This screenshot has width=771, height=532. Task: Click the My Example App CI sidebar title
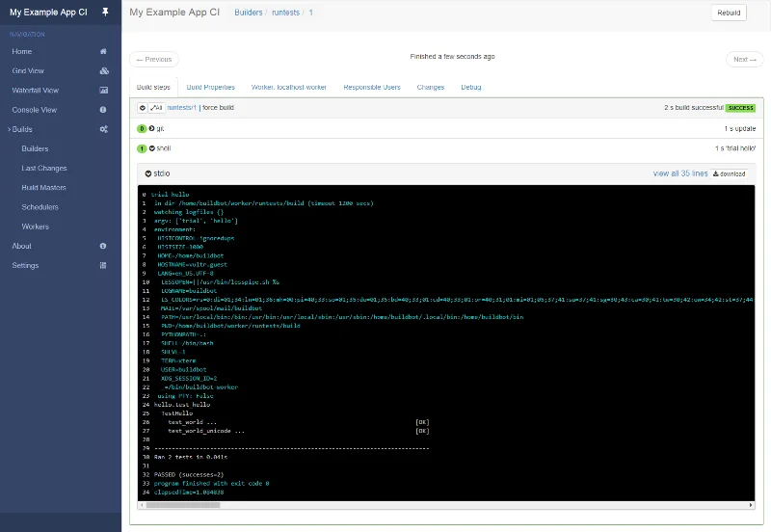(x=48, y=13)
